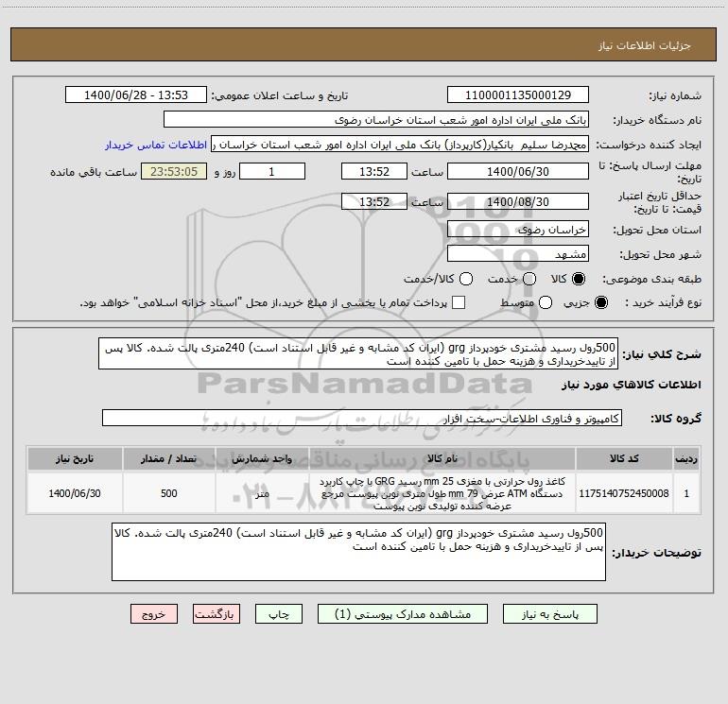Click the quantity cell showing 500
The image size is (728, 704).
coord(169,493)
